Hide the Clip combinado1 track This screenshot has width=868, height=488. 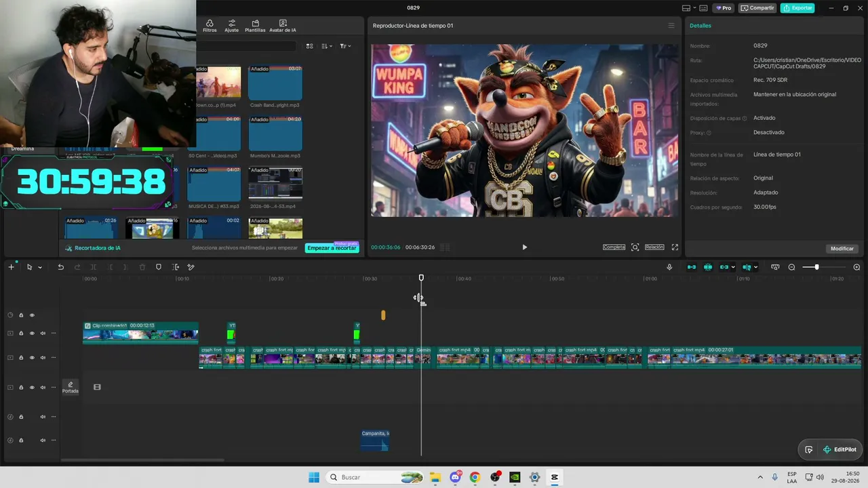(x=32, y=333)
